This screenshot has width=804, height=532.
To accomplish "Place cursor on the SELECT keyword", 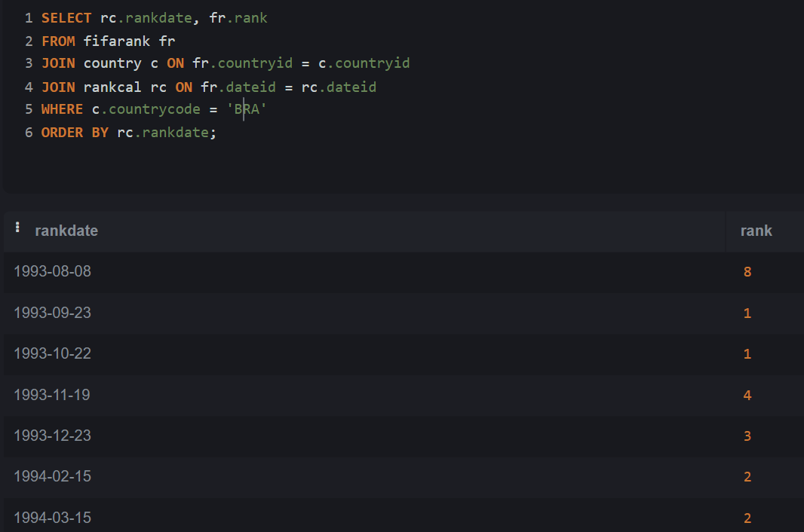I will 66,18.
